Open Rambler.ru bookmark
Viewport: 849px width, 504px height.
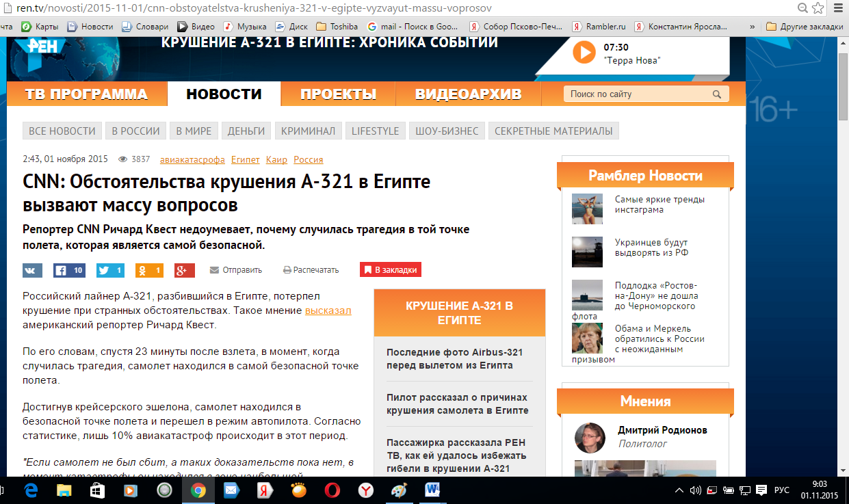[599, 27]
